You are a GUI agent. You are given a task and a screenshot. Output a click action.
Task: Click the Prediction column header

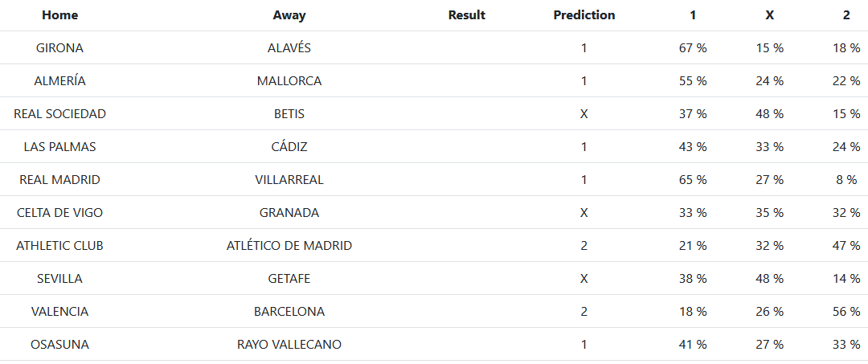(584, 15)
